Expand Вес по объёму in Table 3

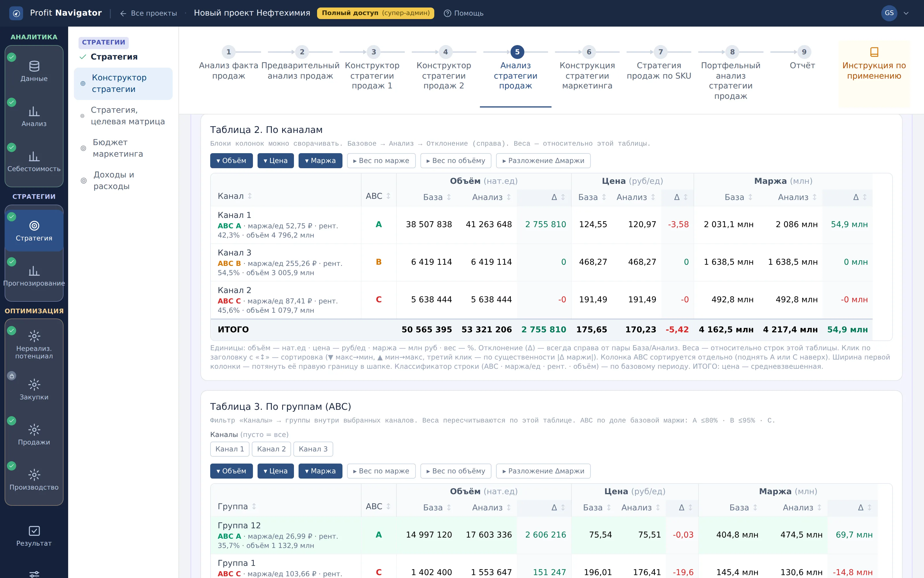click(x=456, y=471)
